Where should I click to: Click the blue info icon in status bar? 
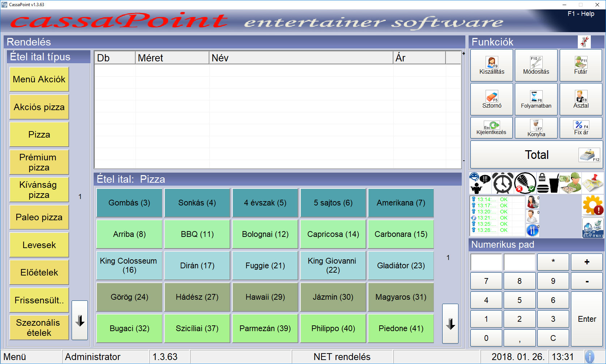589,357
